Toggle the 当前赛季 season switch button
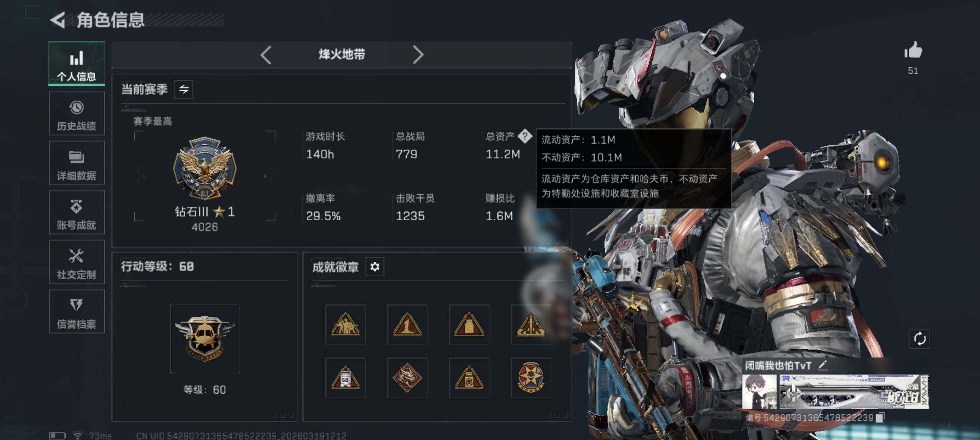Viewport: 980px width, 440px height. click(x=184, y=89)
